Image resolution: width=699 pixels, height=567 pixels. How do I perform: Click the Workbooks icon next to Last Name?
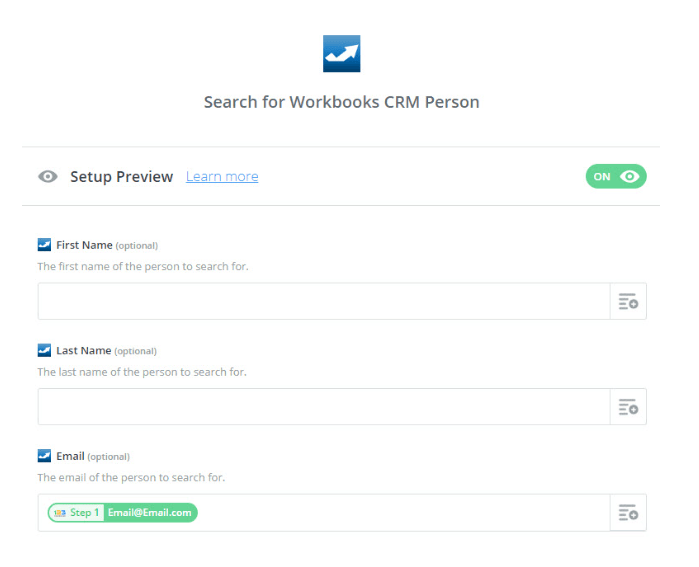44,351
